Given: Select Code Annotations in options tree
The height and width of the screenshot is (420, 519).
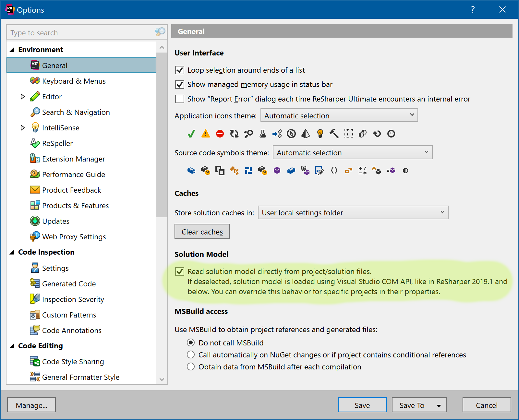Looking at the screenshot, I should pos(72,330).
